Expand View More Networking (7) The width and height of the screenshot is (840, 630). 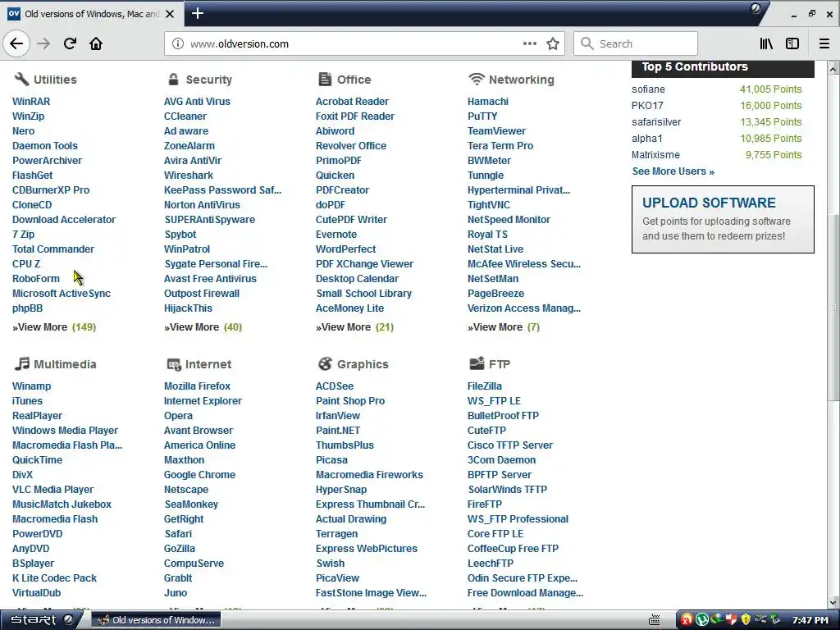tap(504, 326)
